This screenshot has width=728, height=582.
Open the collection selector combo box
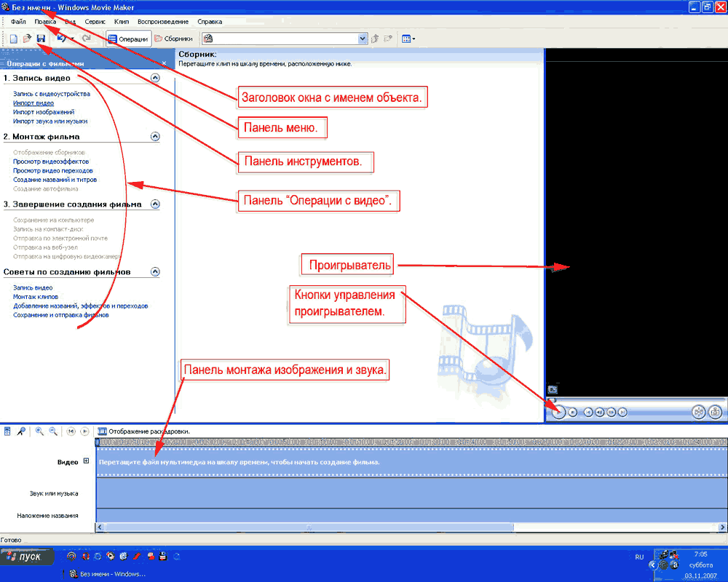(x=285, y=39)
